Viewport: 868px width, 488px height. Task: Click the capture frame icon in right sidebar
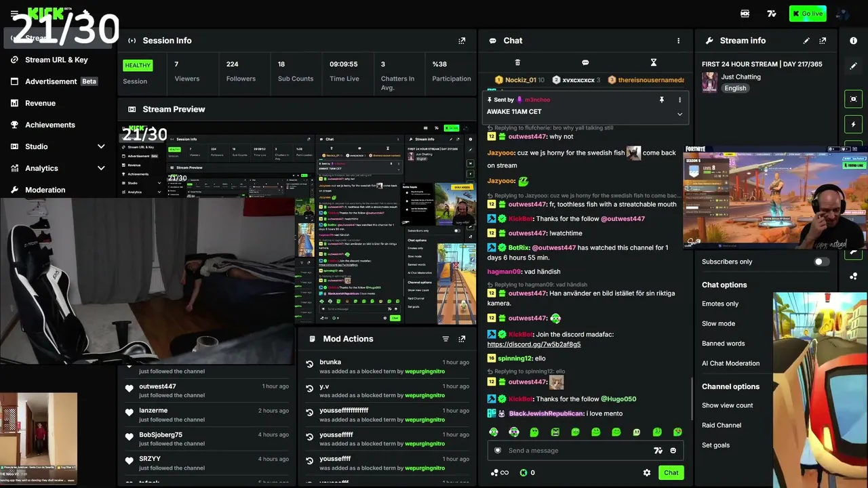coord(853,99)
